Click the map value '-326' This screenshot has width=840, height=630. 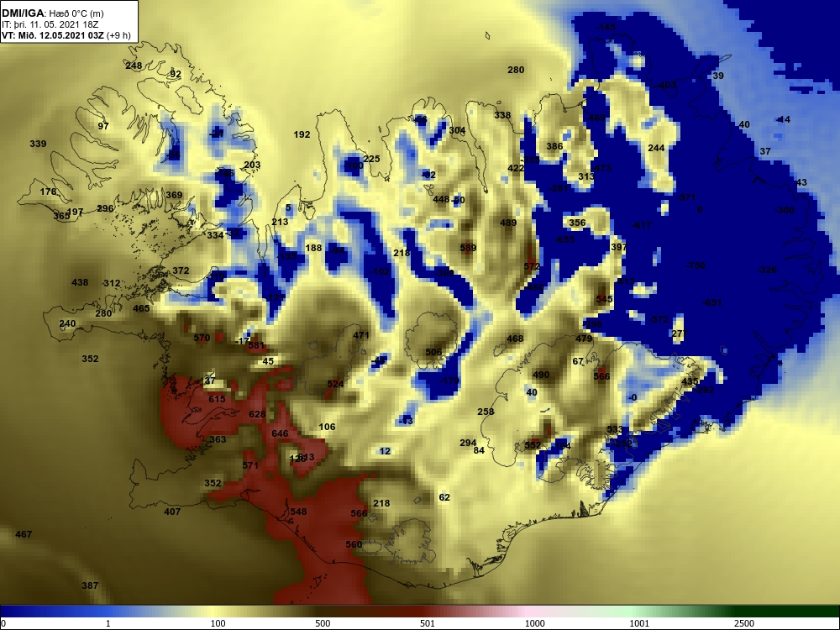click(767, 270)
